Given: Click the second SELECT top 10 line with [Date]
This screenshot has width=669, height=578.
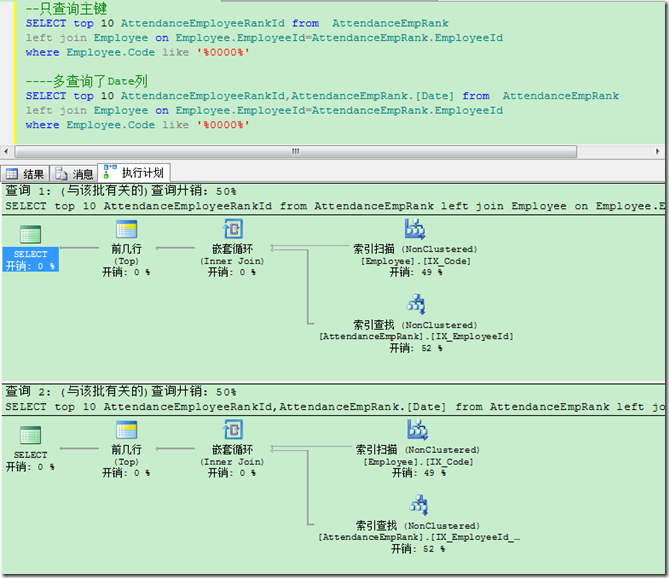Looking at the screenshot, I should coord(322,96).
